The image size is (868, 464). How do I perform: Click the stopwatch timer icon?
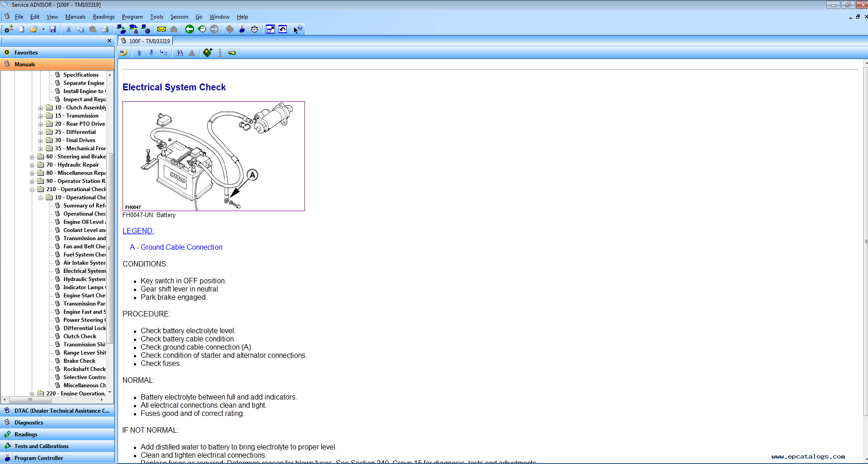pyautogui.click(x=255, y=29)
